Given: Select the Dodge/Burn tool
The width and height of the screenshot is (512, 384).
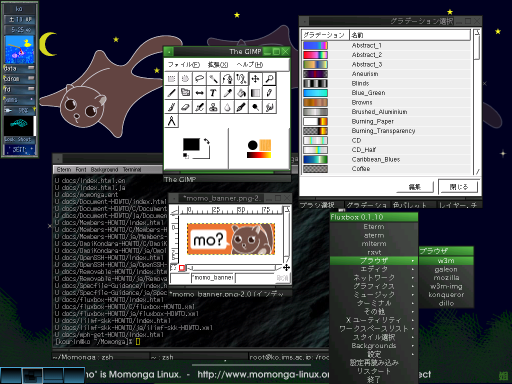Looking at the screenshot, I should tap(255, 107).
